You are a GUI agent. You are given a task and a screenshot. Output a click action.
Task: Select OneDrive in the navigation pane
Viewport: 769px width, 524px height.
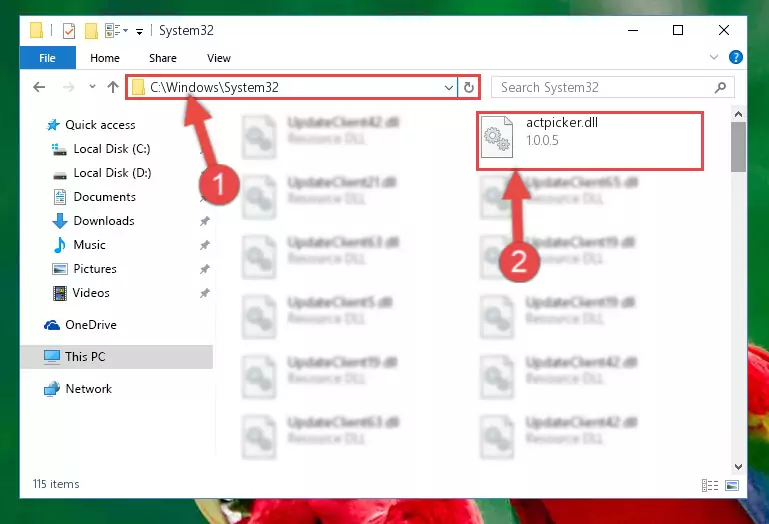[91, 325]
